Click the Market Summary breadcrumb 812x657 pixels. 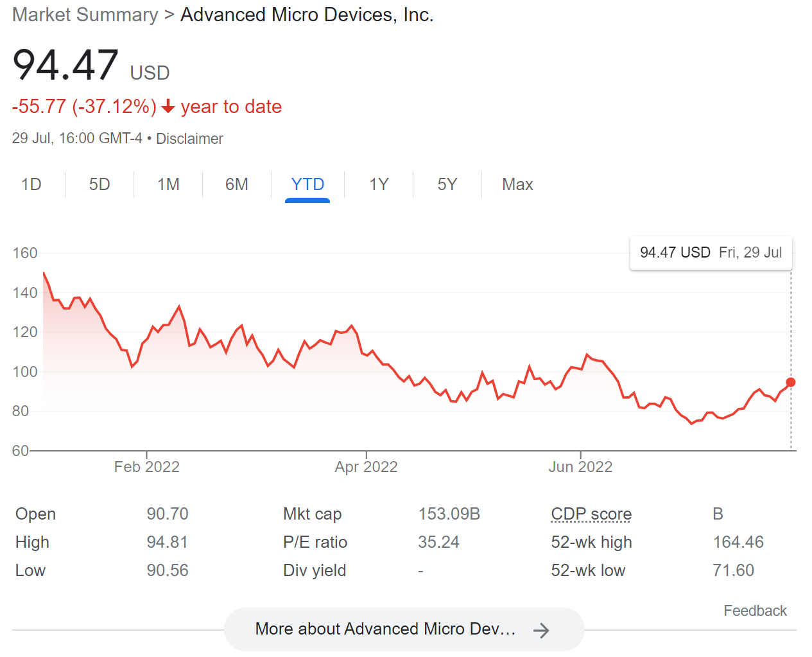(85, 15)
